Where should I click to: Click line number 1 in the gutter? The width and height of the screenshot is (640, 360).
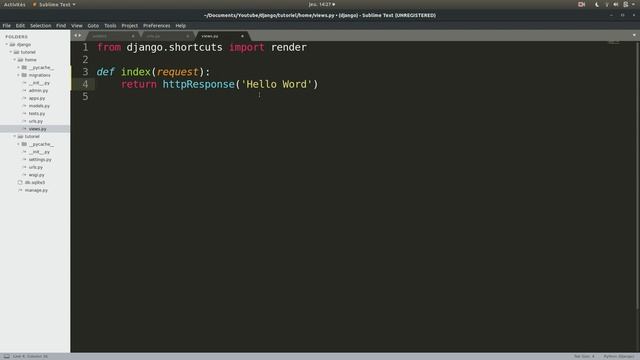[x=85, y=47]
